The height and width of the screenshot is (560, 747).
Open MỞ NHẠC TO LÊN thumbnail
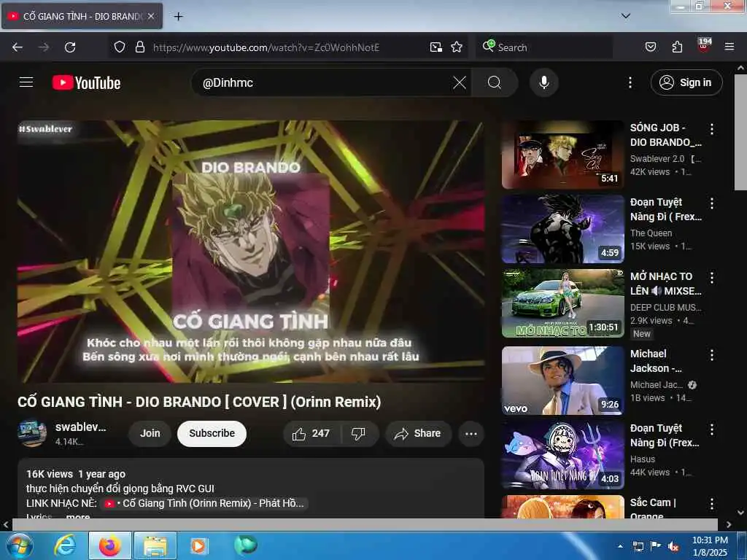point(562,303)
